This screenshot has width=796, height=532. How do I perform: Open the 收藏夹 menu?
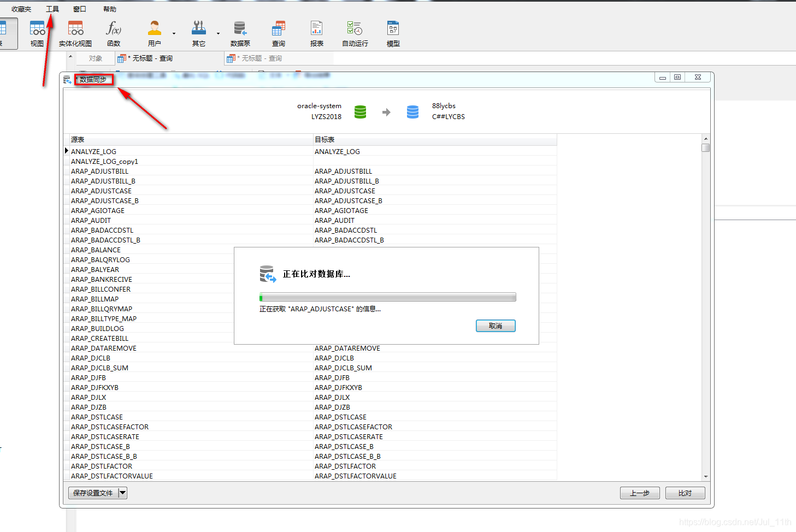[21, 9]
